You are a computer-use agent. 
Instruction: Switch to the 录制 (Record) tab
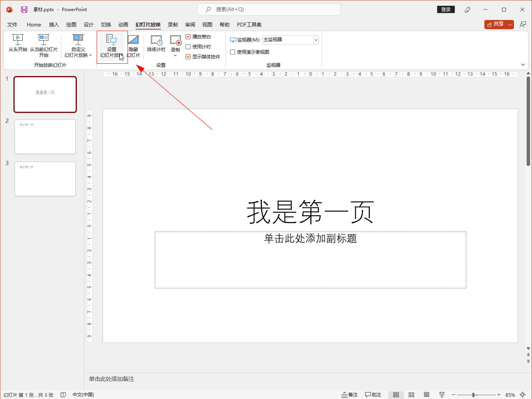click(x=173, y=25)
